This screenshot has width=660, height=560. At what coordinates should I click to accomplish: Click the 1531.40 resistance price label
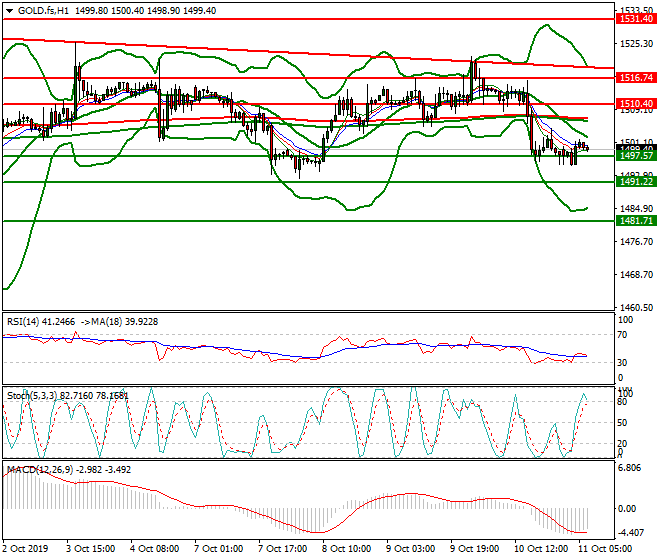click(636, 19)
